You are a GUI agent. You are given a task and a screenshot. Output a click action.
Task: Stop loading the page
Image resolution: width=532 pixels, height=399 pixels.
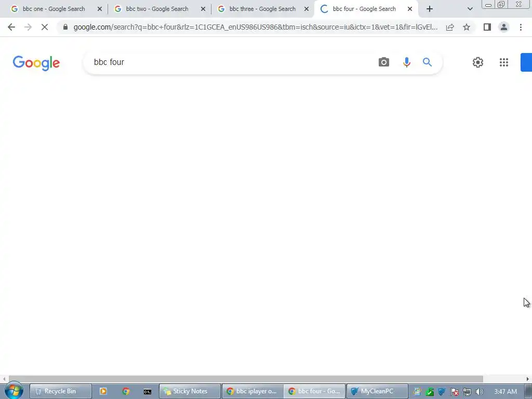tap(45, 27)
